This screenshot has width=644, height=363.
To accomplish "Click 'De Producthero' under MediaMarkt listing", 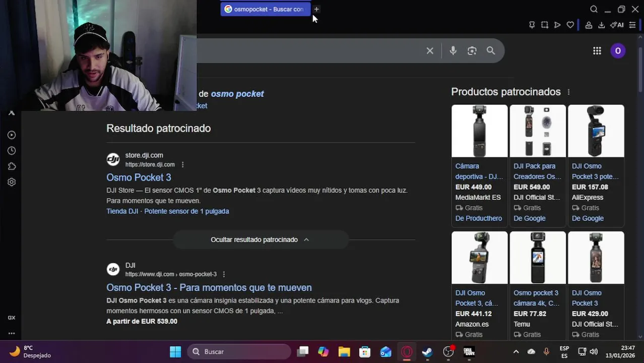I will [x=479, y=218].
